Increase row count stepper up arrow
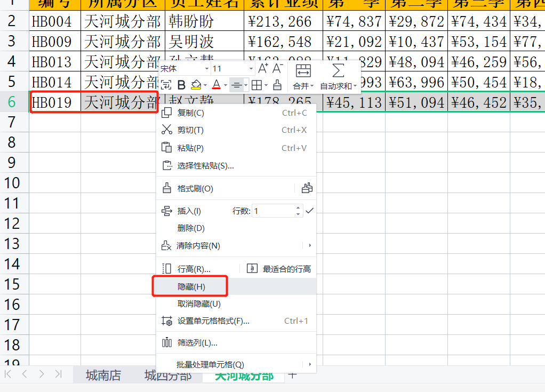This screenshot has width=545, height=392. pyautogui.click(x=298, y=208)
